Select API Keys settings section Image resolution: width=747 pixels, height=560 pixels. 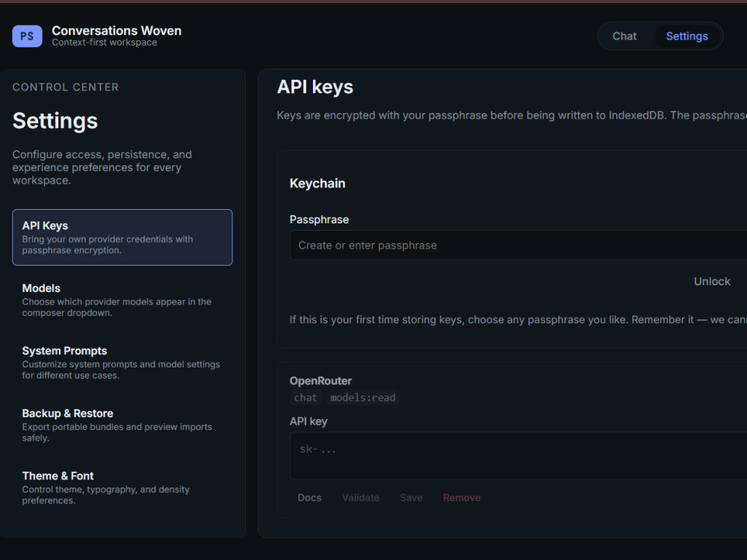click(x=123, y=237)
